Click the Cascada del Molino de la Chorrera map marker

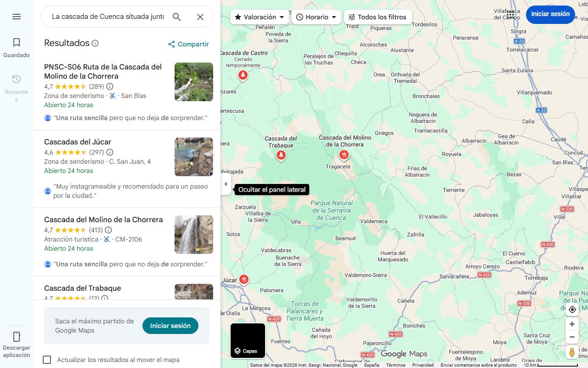click(x=344, y=155)
